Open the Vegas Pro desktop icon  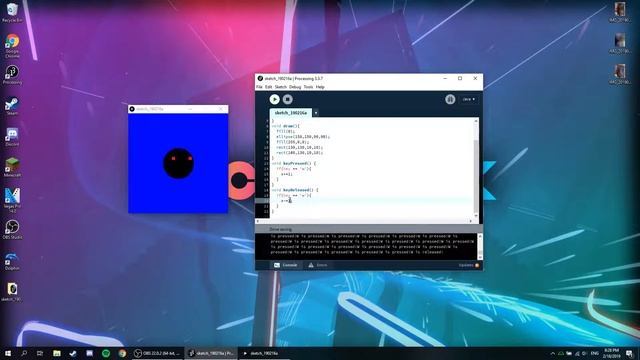(x=12, y=200)
